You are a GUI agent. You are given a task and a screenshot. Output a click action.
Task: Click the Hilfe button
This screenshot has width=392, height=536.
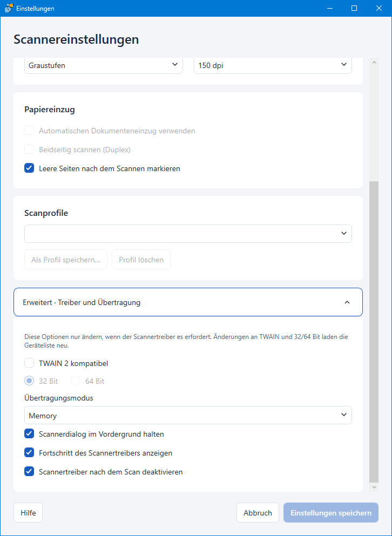coord(28,512)
